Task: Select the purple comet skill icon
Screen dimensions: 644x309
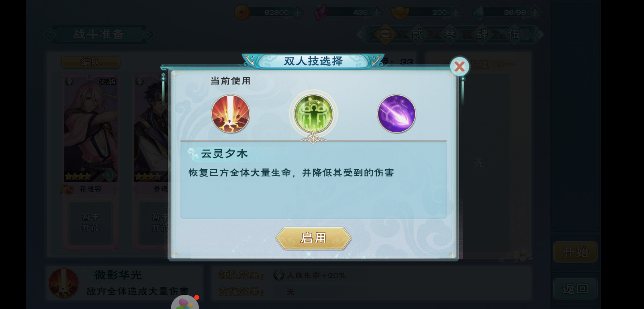Action: pyautogui.click(x=396, y=114)
